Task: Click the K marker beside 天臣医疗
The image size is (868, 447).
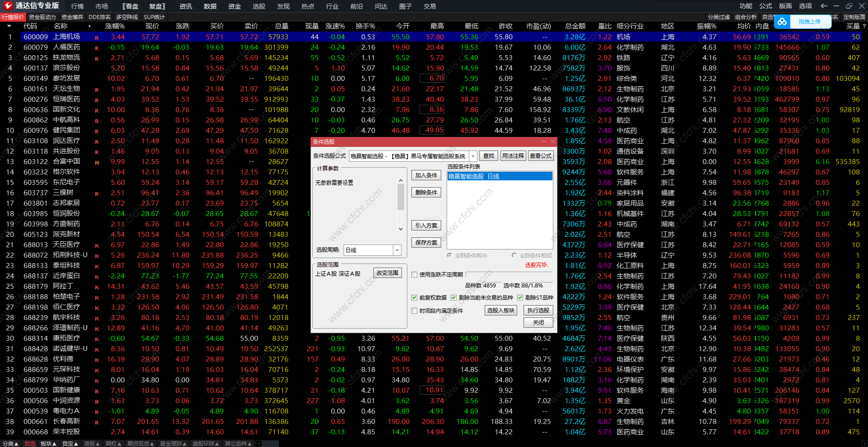Action: 97,245
